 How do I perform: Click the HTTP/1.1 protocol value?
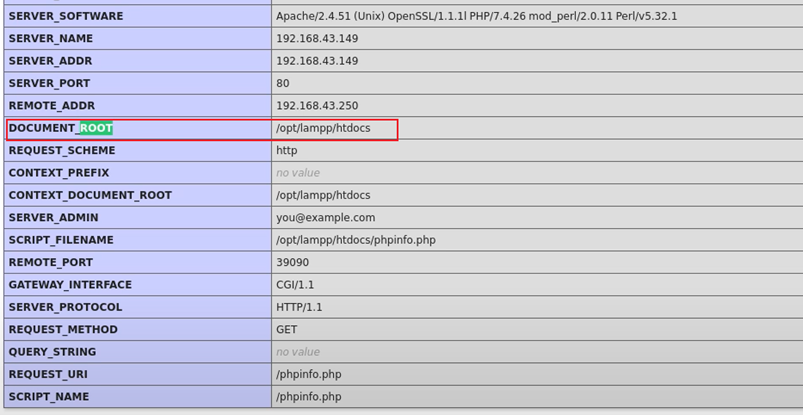click(299, 307)
